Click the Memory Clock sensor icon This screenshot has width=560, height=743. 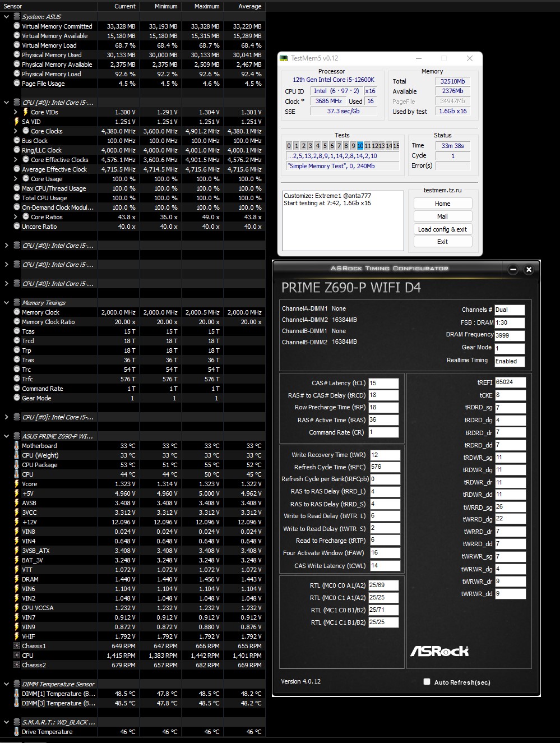17,312
